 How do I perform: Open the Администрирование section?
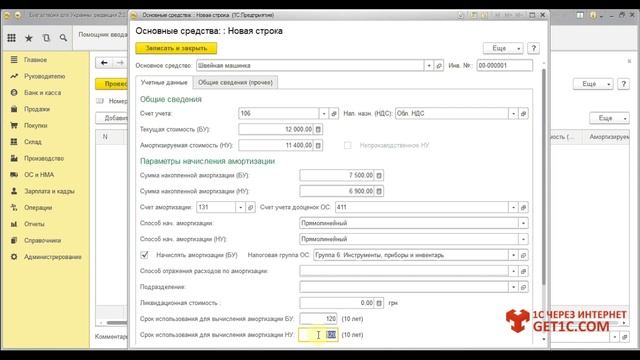tap(53, 257)
